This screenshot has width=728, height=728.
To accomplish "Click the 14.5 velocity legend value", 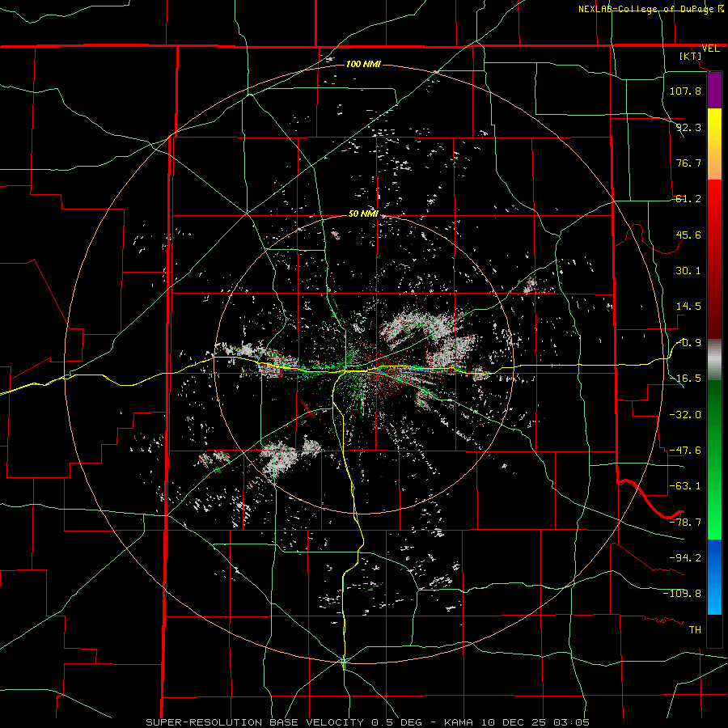I will point(688,307).
